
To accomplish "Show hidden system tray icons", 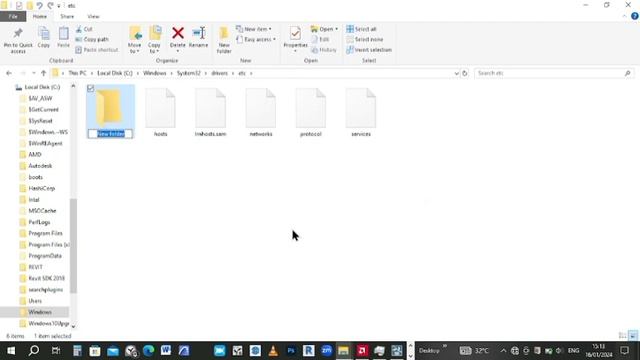I will tap(503, 351).
